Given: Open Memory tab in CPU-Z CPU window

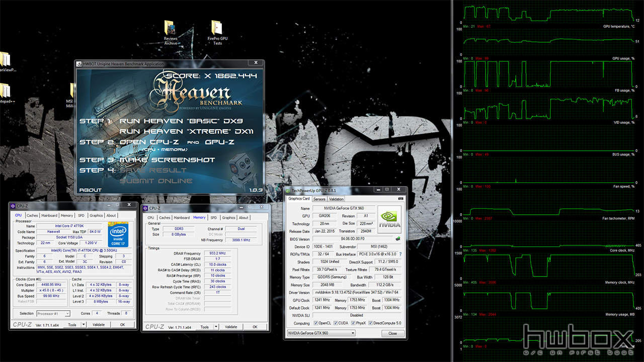Looking at the screenshot, I should 67,215.
